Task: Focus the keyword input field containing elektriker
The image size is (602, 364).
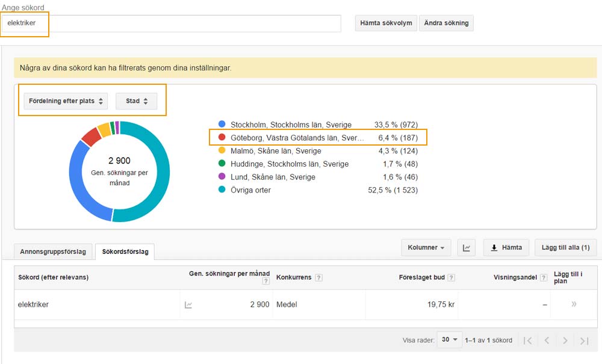Action: [172, 23]
